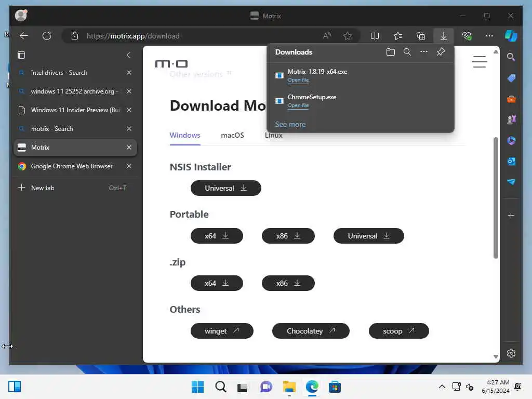The height and width of the screenshot is (399, 532).
Task: Open the Windows Start menu
Action: 197,387
